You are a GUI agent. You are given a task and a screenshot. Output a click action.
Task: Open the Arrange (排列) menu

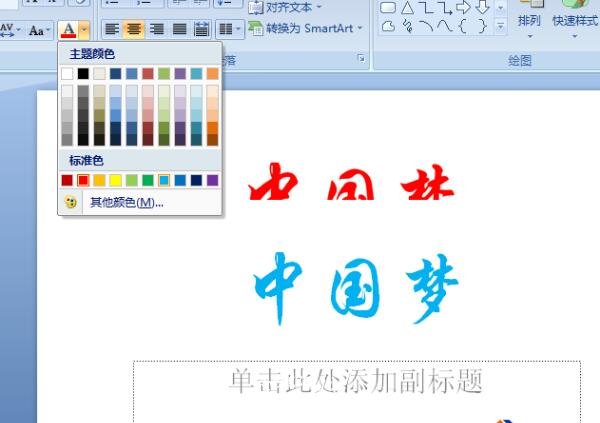pyautogui.click(x=529, y=20)
